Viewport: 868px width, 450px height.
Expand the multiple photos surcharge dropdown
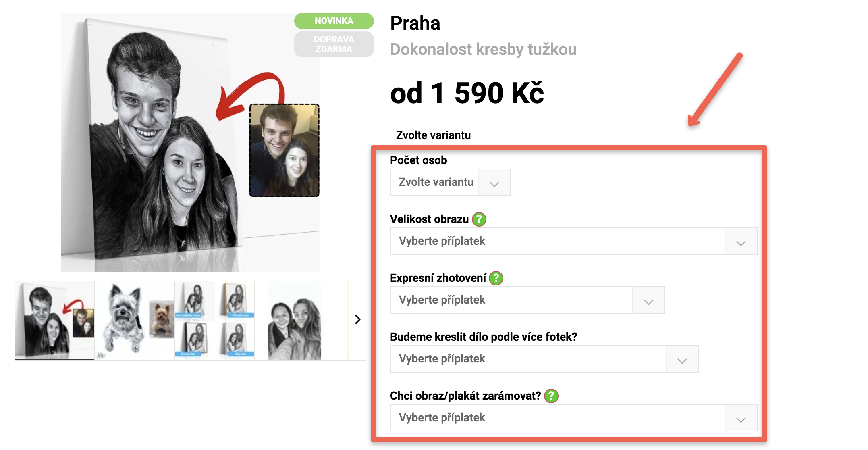click(544, 359)
